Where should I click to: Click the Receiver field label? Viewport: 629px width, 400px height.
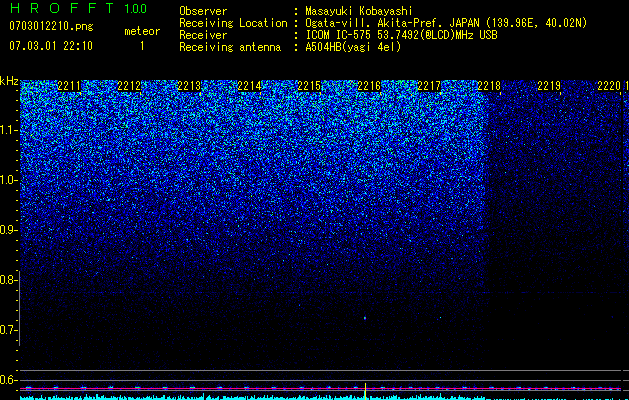[x=203, y=35]
